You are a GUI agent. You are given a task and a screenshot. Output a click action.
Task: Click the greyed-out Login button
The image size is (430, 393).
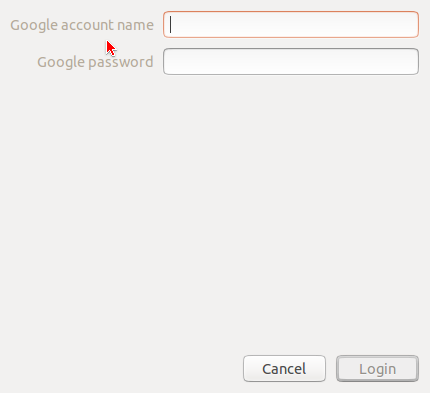click(377, 369)
